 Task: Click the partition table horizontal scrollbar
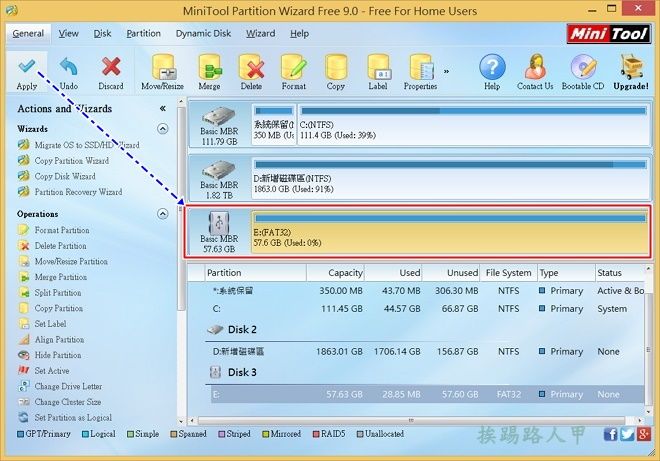(411, 420)
